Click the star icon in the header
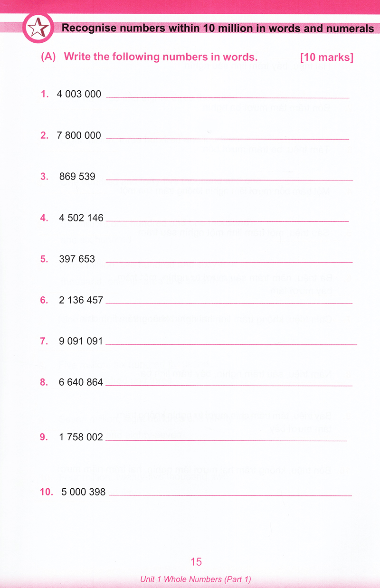The width and height of the screenshot is (380, 588). [38, 28]
